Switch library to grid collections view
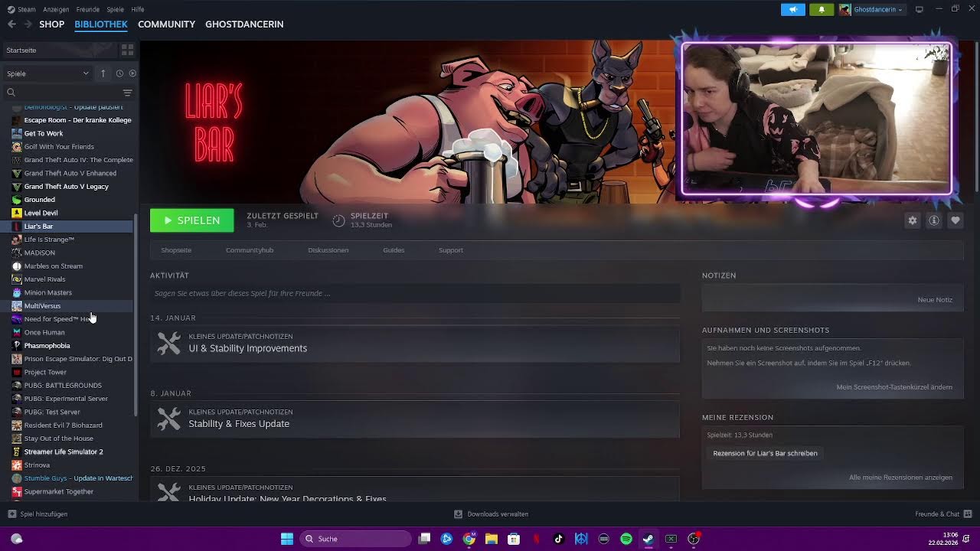This screenshot has height=551, width=980. tap(127, 50)
